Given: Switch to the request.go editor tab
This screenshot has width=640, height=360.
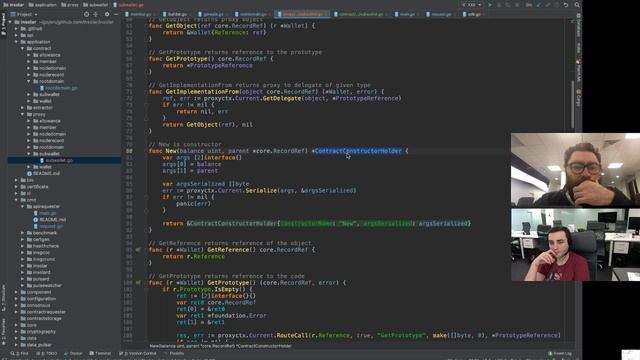Looking at the screenshot, I should 439,14.
